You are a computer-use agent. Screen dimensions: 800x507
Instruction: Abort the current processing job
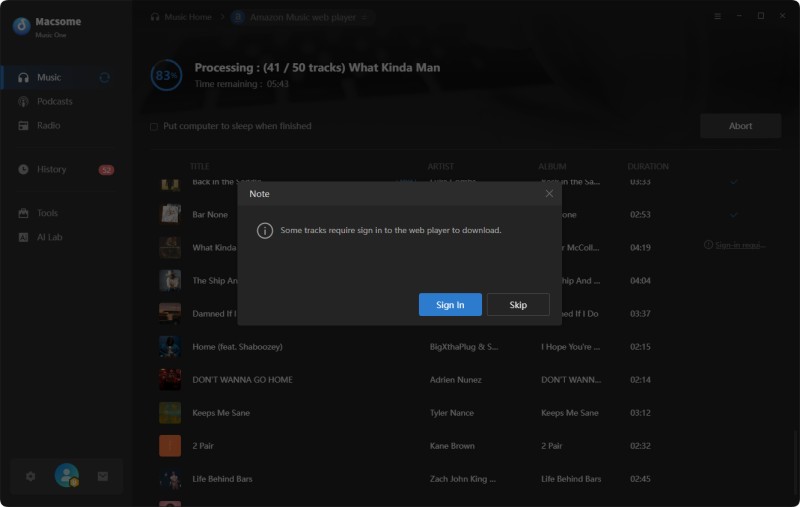click(740, 126)
